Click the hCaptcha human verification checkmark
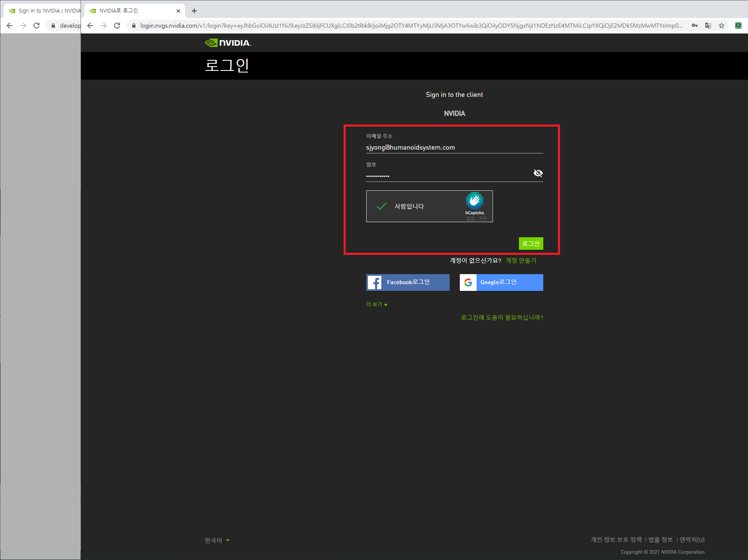The image size is (748, 560). coord(381,206)
